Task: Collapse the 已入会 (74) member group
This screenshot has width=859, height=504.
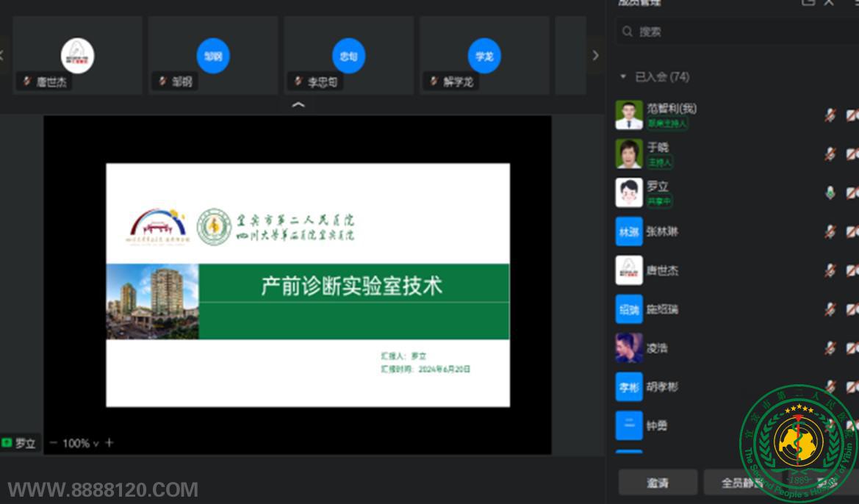Action: click(623, 76)
